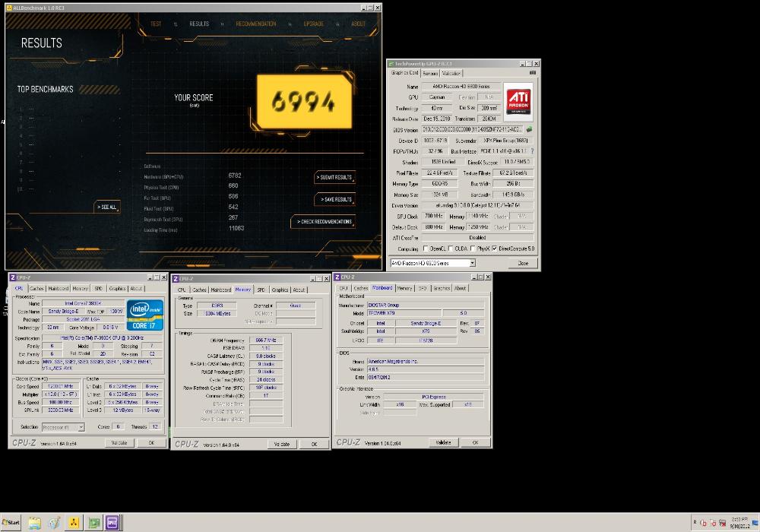Screen dimensions: 760x532
Task: Click Validate in CPU-Z Mainboard window
Action: pos(444,442)
